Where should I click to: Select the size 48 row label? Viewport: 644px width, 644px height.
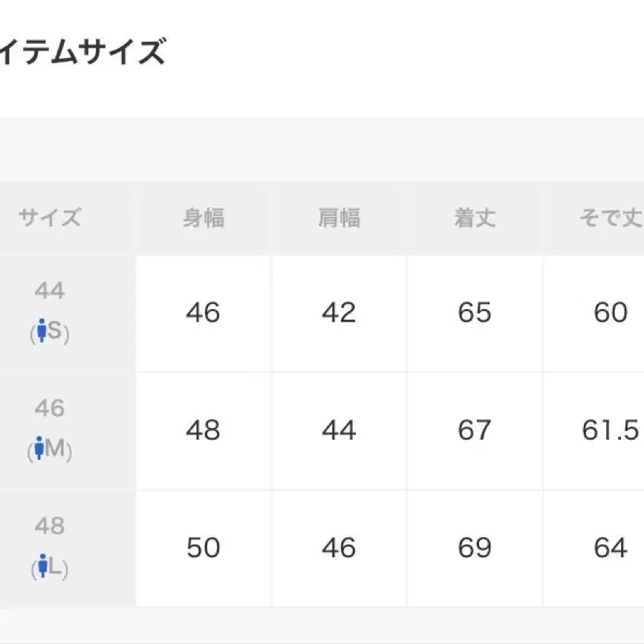point(50,527)
